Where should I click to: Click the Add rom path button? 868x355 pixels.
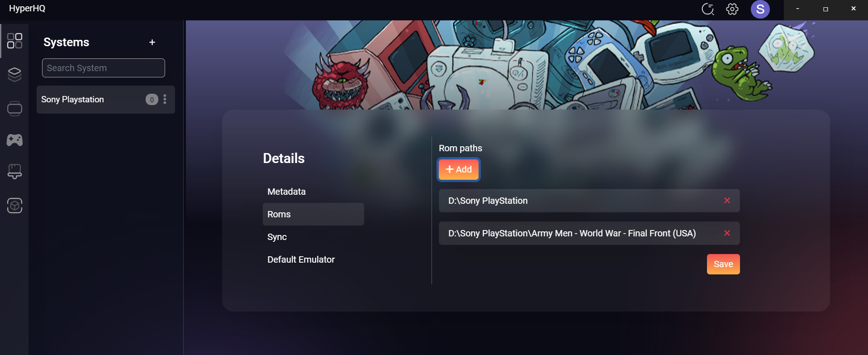[x=459, y=169]
